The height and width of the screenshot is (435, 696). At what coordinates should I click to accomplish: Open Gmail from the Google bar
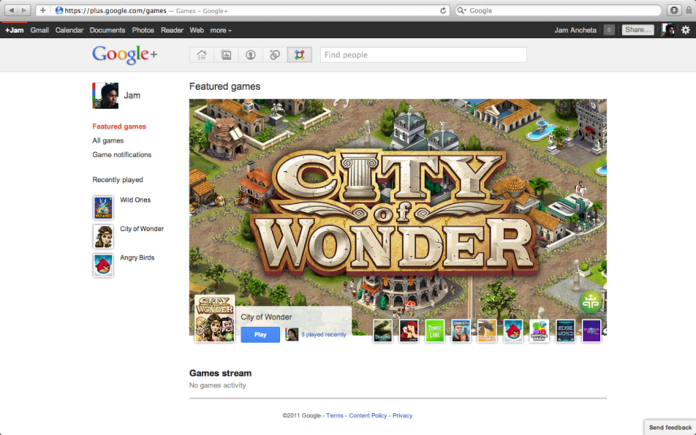pos(40,30)
